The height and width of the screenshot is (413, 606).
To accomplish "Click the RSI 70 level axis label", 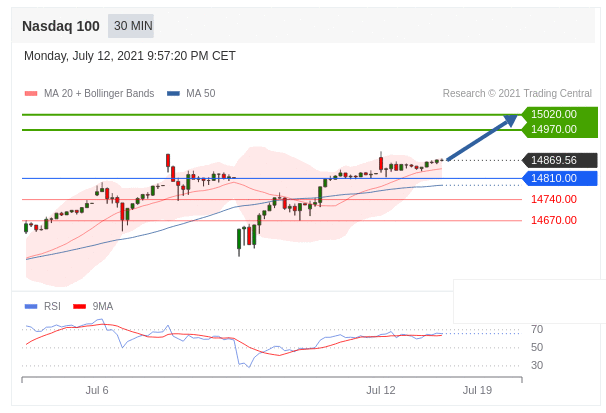I will (537, 329).
